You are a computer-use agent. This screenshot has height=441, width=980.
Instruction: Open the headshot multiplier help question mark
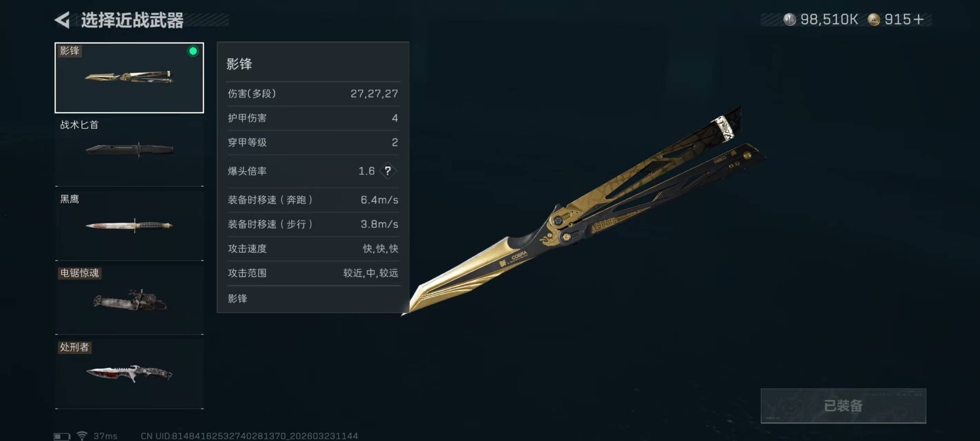point(388,171)
